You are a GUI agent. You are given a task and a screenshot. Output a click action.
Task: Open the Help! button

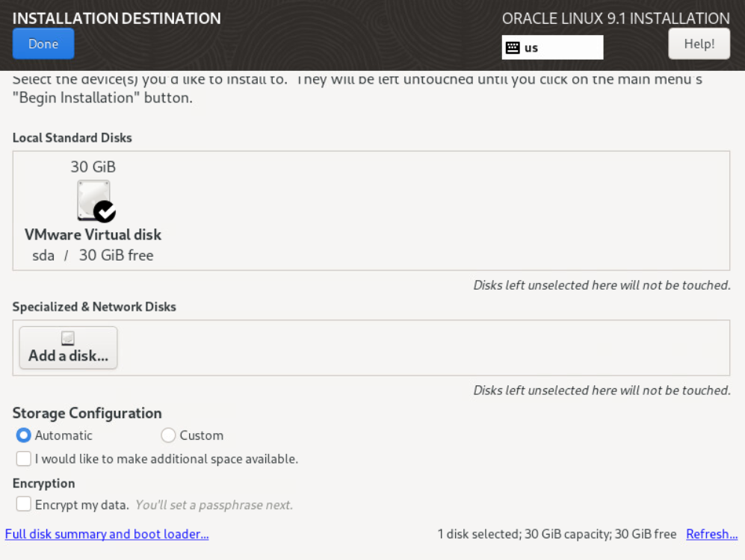[699, 44]
